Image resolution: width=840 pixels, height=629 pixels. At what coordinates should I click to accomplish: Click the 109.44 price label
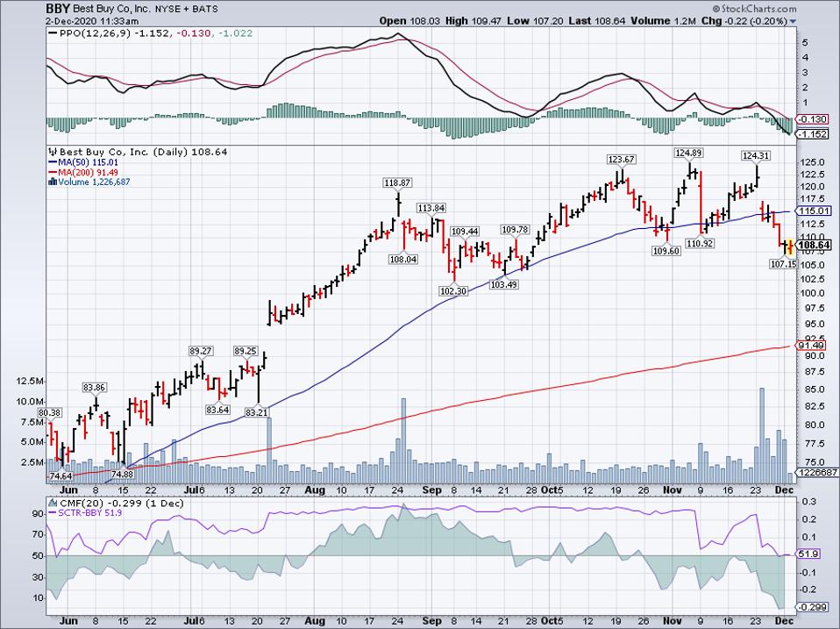click(x=465, y=232)
